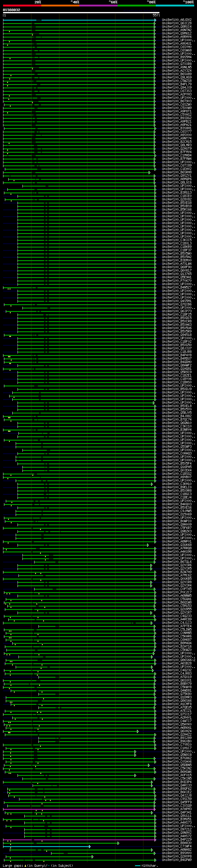Open the UniRef100_A9SV00 hit

(x=177, y=135)
